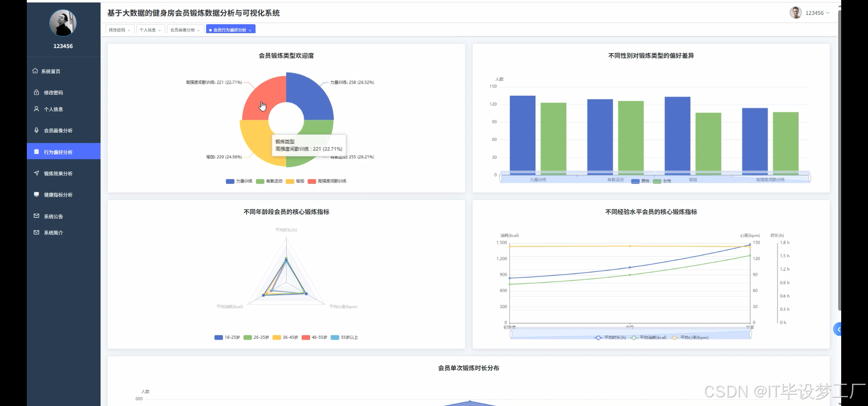The height and width of the screenshot is (406, 868).
Task: Click the clipboard icon for 行为偏好分析
Action: 36,152
